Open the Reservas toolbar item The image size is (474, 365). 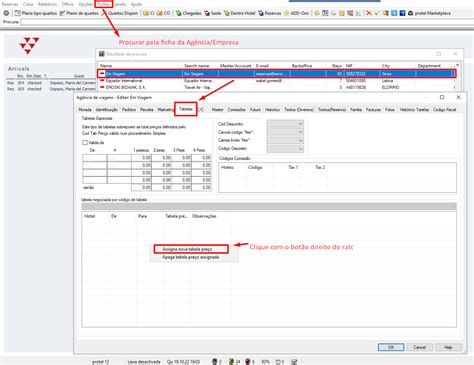(269, 13)
